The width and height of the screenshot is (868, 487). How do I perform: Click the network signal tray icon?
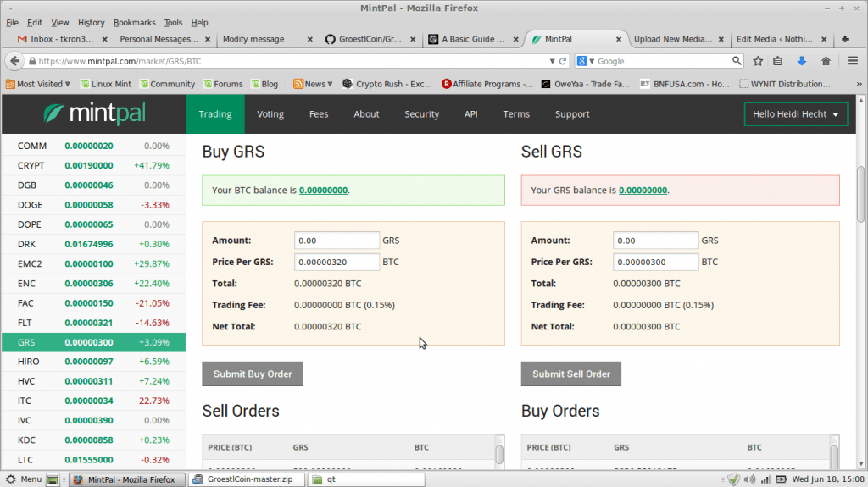click(x=765, y=479)
